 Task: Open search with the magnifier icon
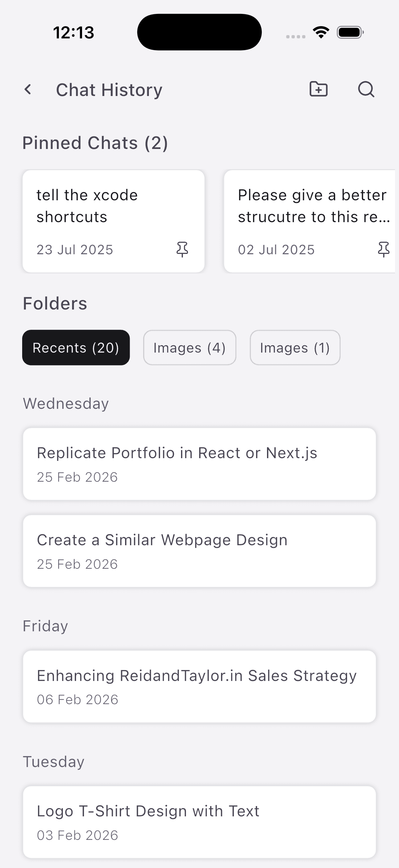click(x=366, y=89)
